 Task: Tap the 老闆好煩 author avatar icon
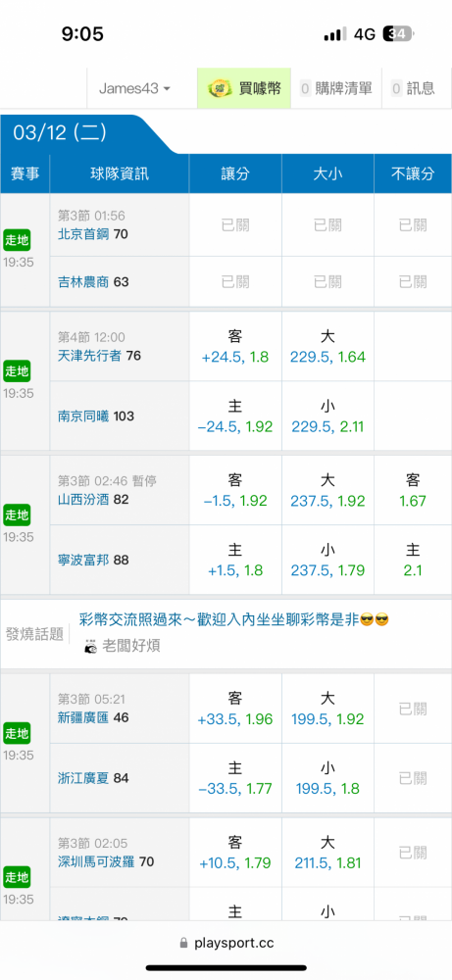coord(90,646)
